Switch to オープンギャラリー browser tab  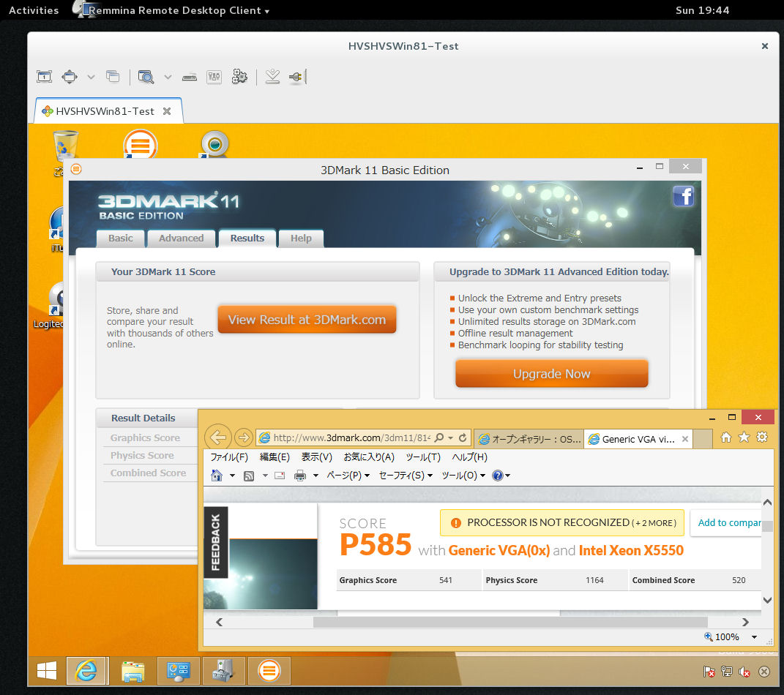(529, 439)
